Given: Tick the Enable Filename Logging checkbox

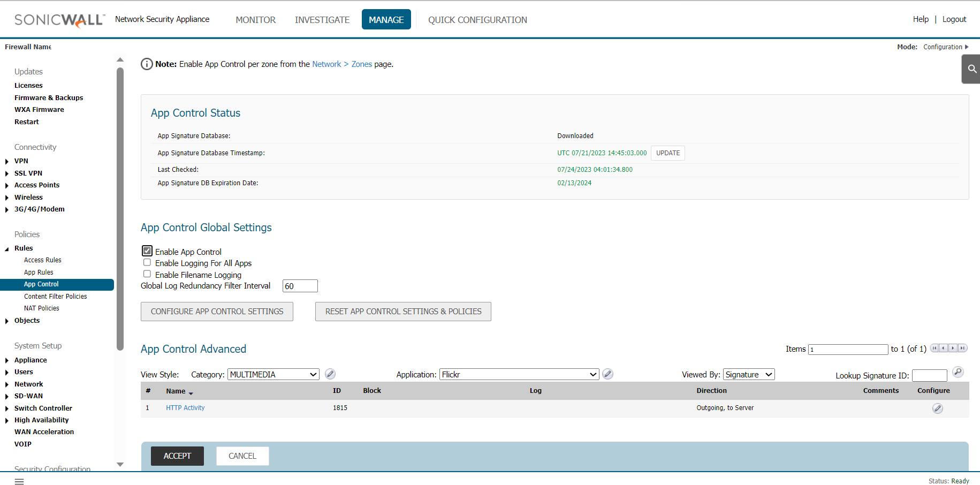Looking at the screenshot, I should click(x=147, y=274).
